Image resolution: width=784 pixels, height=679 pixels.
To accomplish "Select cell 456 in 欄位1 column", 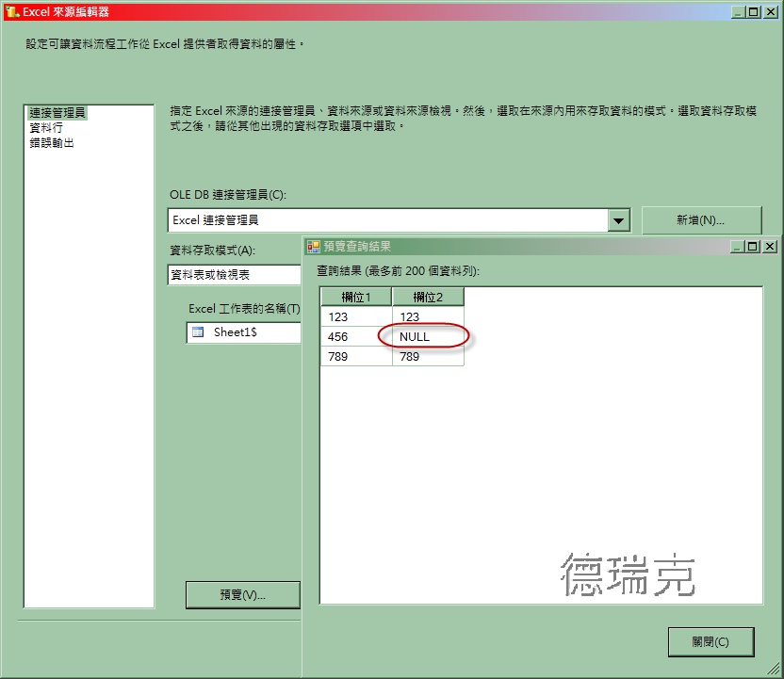I will point(356,337).
